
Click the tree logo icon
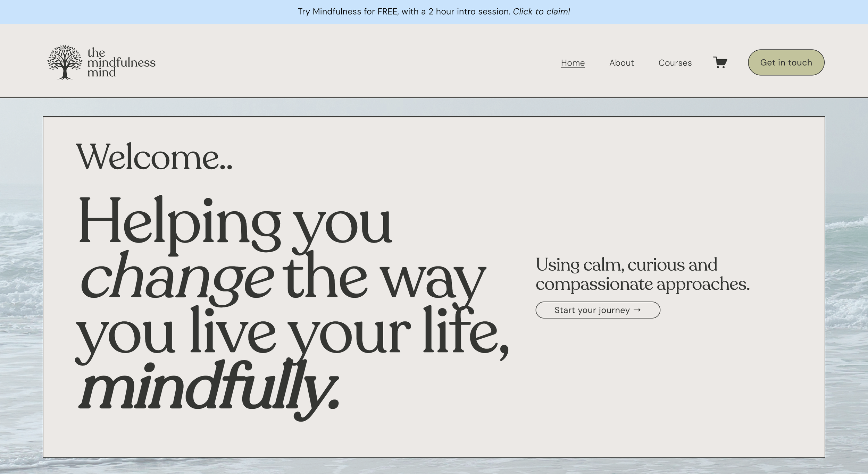[x=65, y=62]
